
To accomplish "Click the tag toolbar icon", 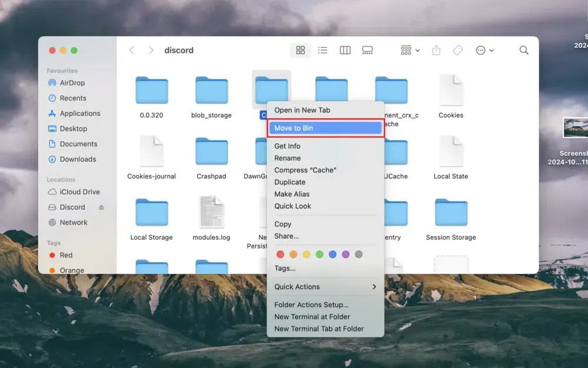I will pyautogui.click(x=457, y=50).
